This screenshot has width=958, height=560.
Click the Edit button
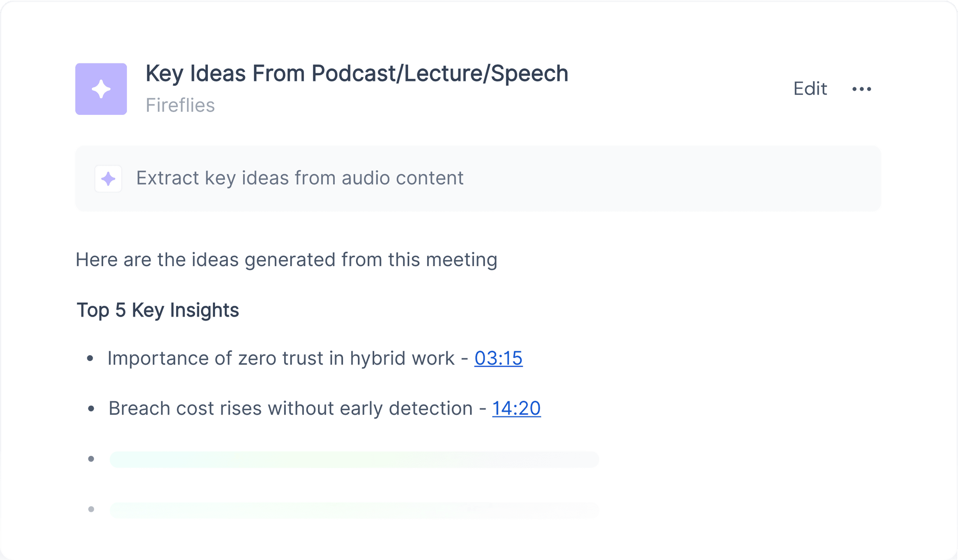(x=810, y=89)
